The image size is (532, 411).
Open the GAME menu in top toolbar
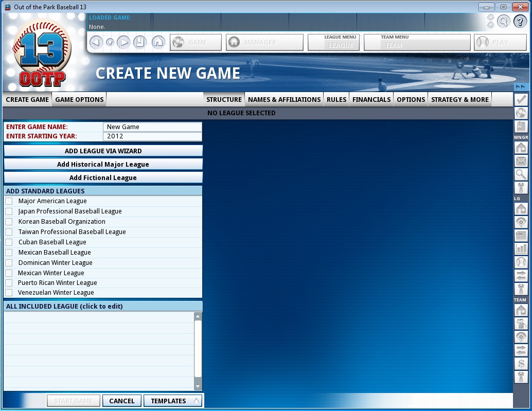pyautogui.click(x=196, y=42)
